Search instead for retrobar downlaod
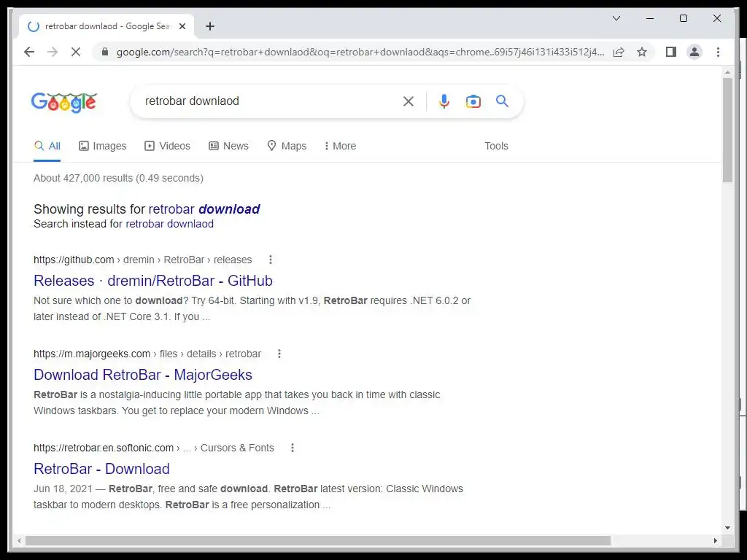 (169, 224)
